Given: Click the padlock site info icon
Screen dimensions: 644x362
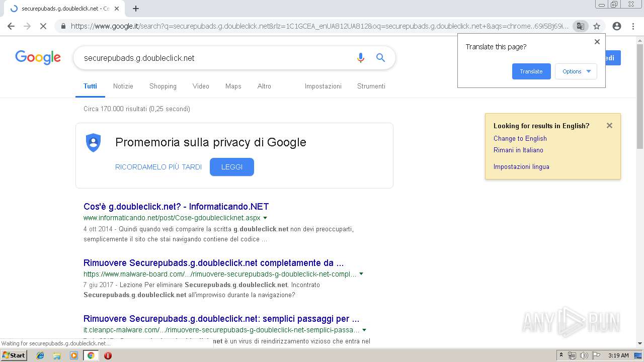Looking at the screenshot, I should (x=63, y=26).
